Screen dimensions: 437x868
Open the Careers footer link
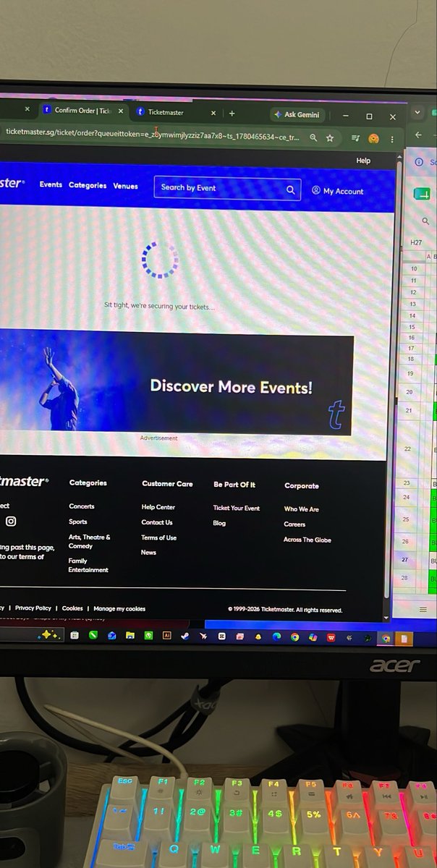coord(294,524)
